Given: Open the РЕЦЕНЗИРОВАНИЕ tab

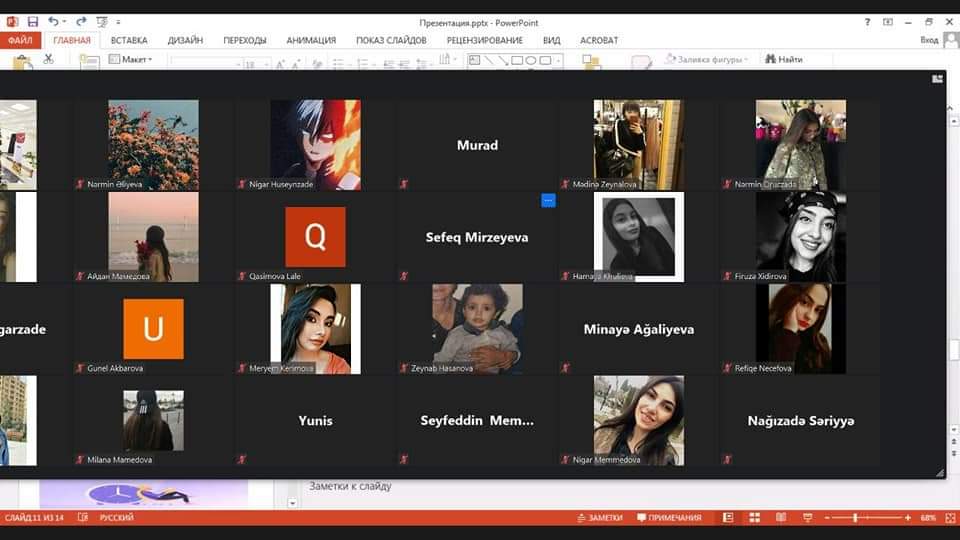Looking at the screenshot, I should 484,40.
